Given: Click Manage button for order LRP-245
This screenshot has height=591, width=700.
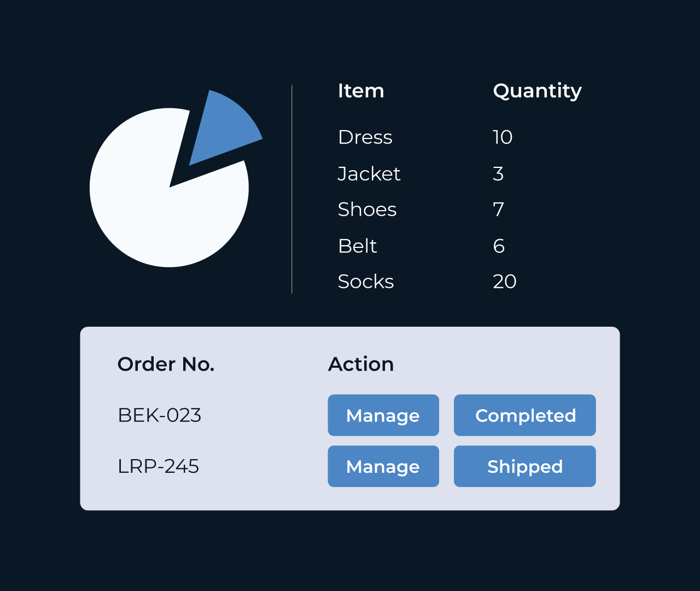Looking at the screenshot, I should point(383,466).
